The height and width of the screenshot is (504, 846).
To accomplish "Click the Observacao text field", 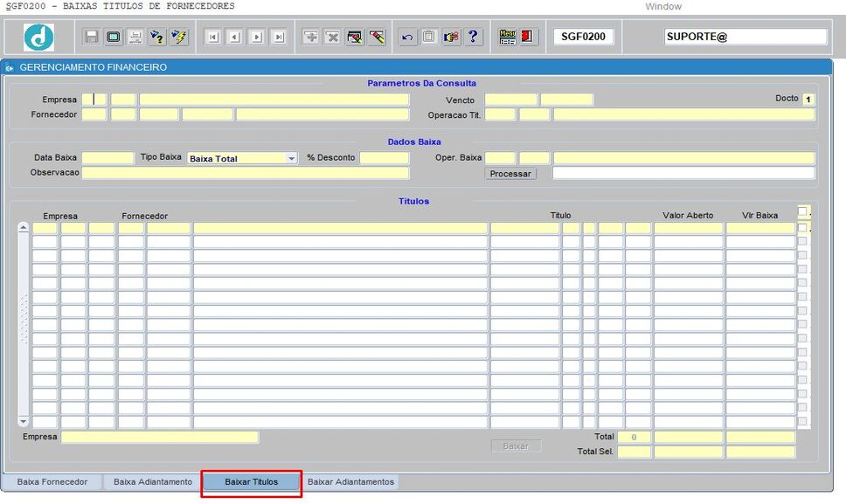I will tap(246, 172).
